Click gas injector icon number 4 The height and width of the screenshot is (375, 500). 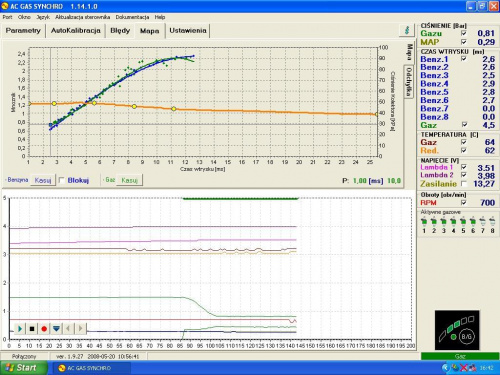tap(453, 221)
